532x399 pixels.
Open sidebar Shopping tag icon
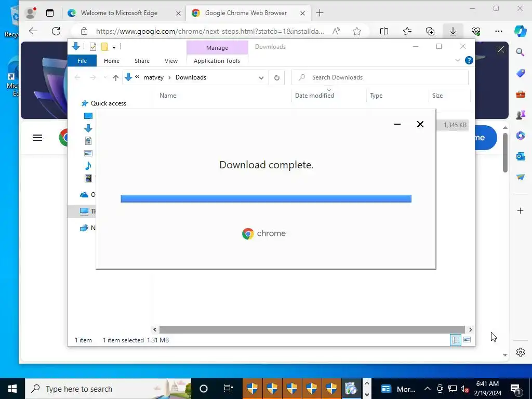tap(520, 73)
